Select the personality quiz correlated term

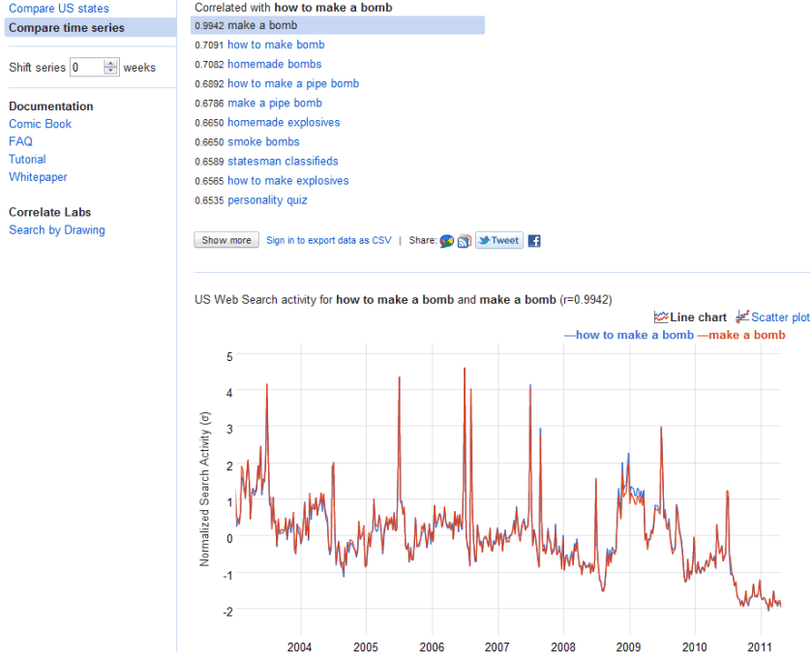click(267, 200)
